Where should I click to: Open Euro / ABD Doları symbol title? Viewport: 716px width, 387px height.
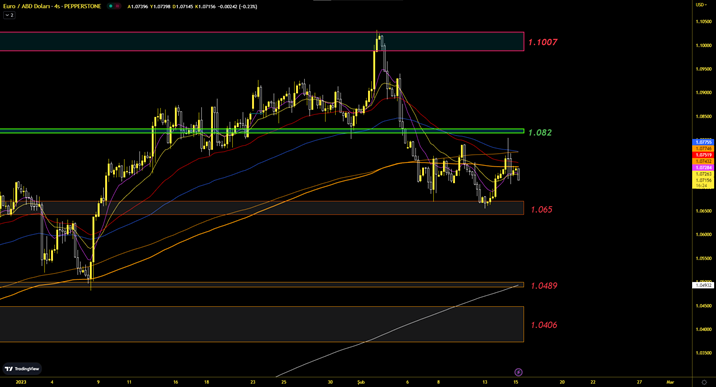(52, 6)
